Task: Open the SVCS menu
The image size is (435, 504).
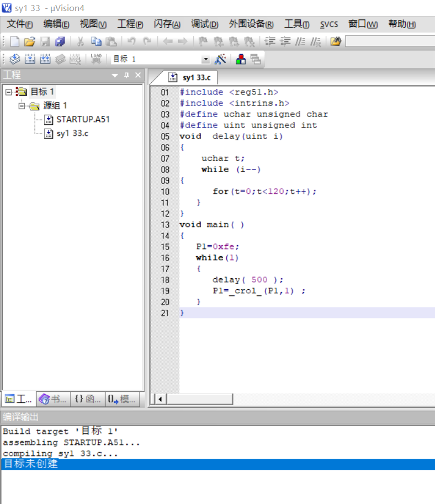Action: click(329, 24)
